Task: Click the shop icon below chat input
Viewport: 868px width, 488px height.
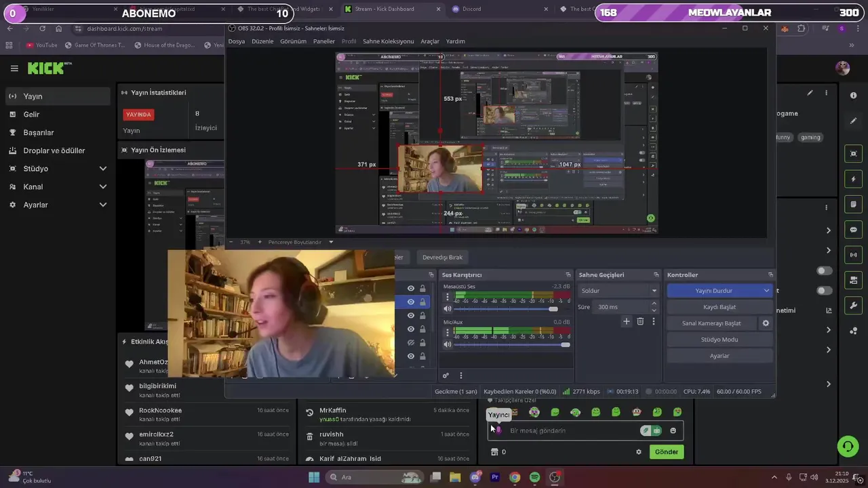Action: coord(494,452)
